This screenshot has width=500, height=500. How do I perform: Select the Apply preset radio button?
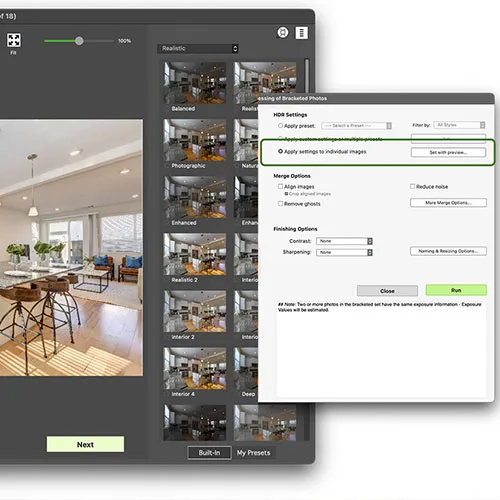(x=280, y=126)
